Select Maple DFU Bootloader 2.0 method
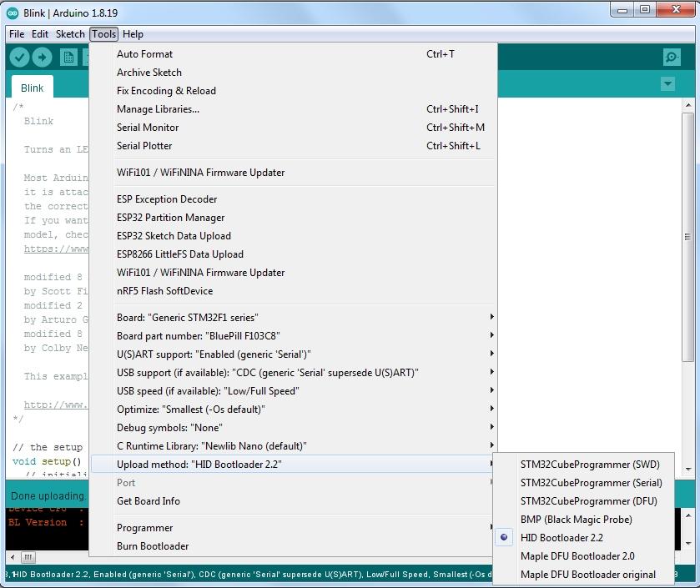700x588 pixels. tap(584, 555)
